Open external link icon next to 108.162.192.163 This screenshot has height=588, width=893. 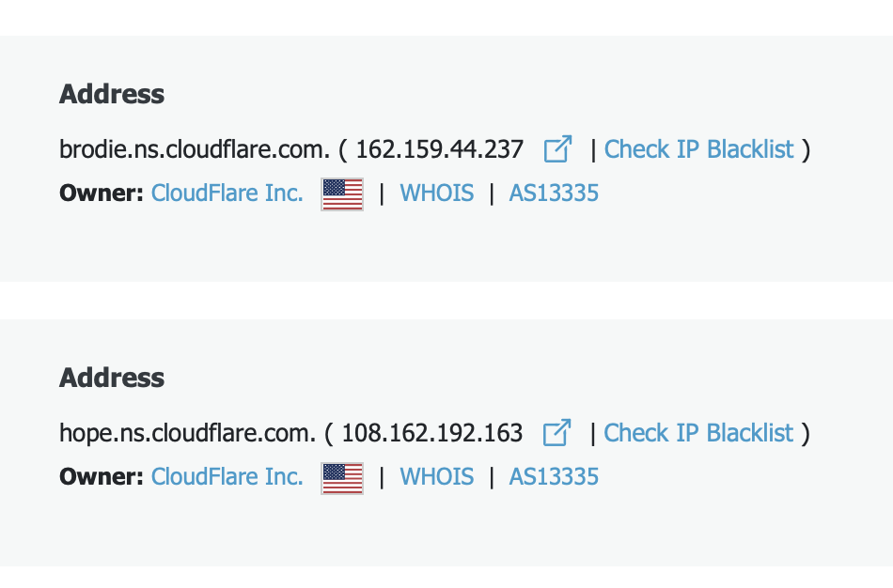pos(557,432)
